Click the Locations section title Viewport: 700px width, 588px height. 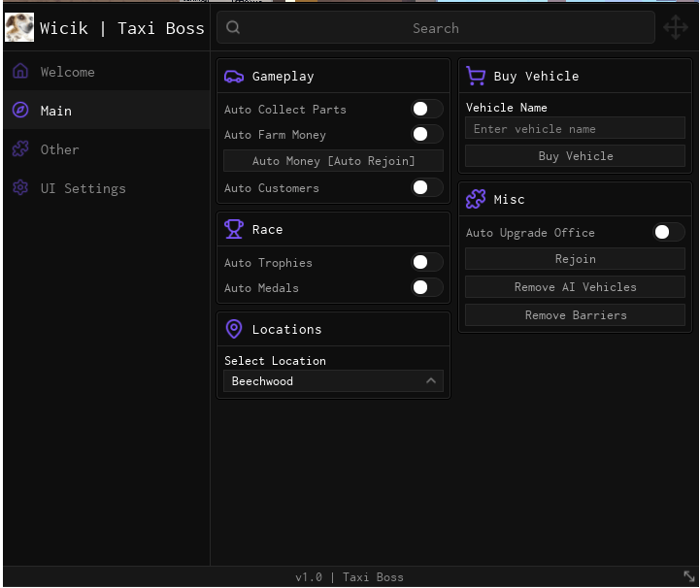point(286,329)
